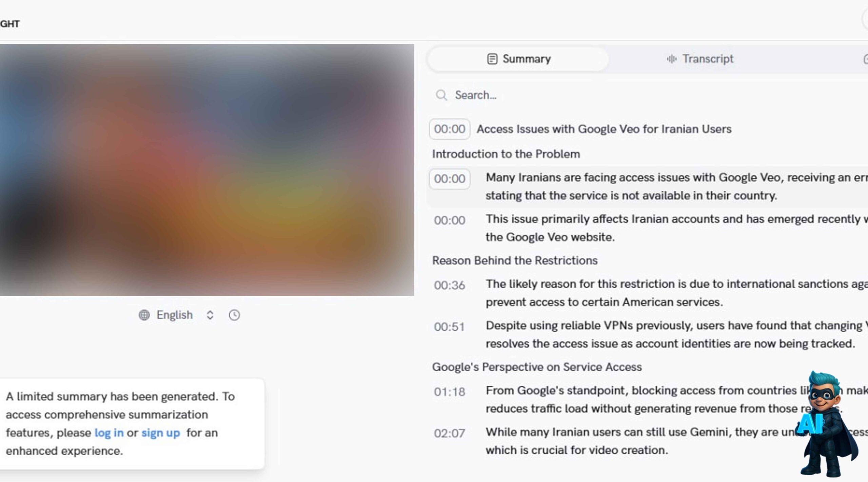868x482 pixels.
Task: Click 00:00 timestamp beside 'This issue primarily affects'
Action: pos(450,221)
